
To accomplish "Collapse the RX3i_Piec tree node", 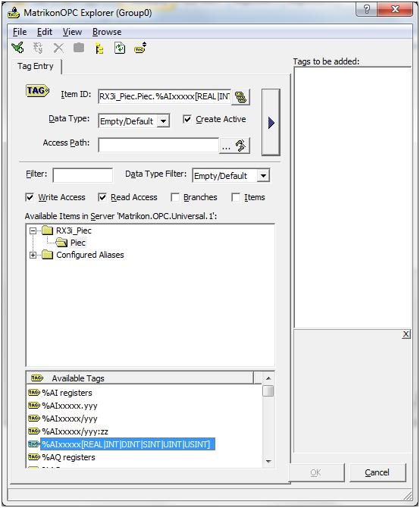I will pos(33,230).
